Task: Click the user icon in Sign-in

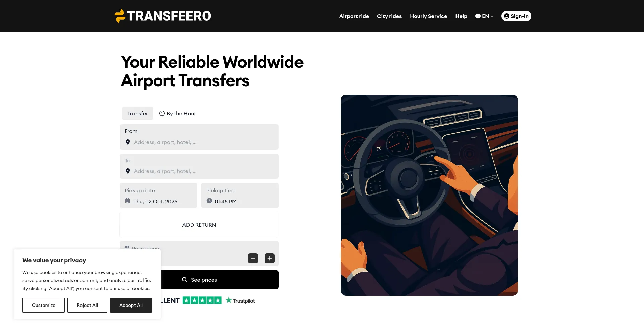Action: [507, 16]
